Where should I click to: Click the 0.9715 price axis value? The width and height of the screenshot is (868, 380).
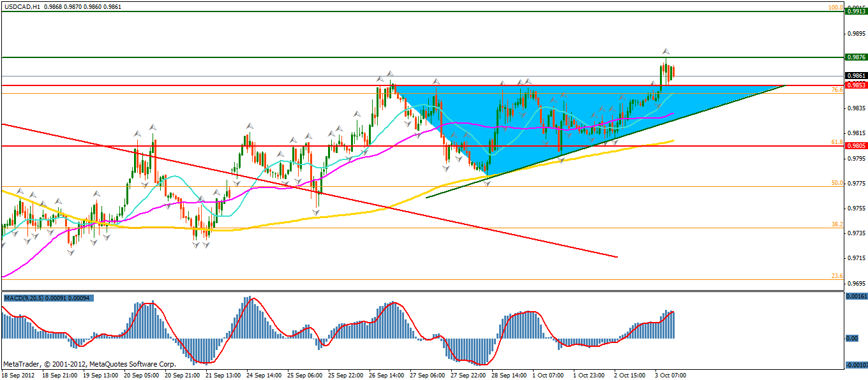pos(855,258)
